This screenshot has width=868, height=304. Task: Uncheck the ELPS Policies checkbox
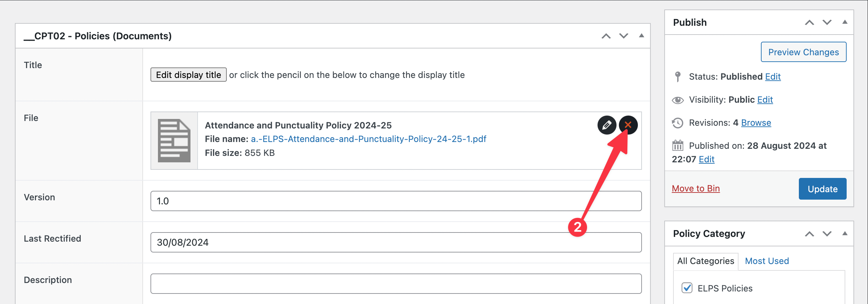pos(687,288)
